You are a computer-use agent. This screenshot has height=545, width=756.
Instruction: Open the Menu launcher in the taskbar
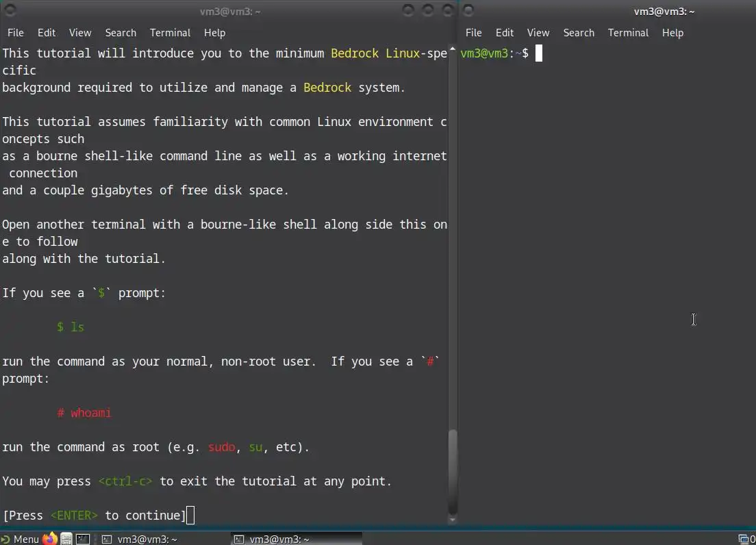pos(20,539)
